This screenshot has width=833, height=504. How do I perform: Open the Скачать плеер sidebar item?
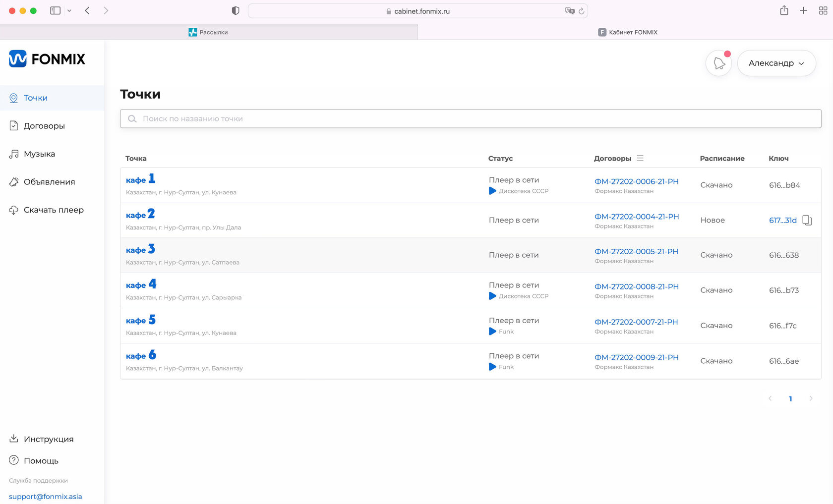click(54, 210)
